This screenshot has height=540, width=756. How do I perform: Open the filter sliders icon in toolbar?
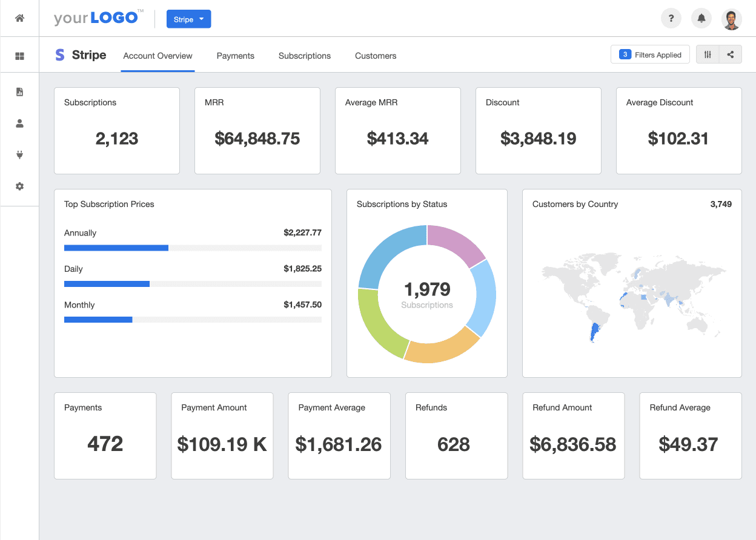[708, 54]
